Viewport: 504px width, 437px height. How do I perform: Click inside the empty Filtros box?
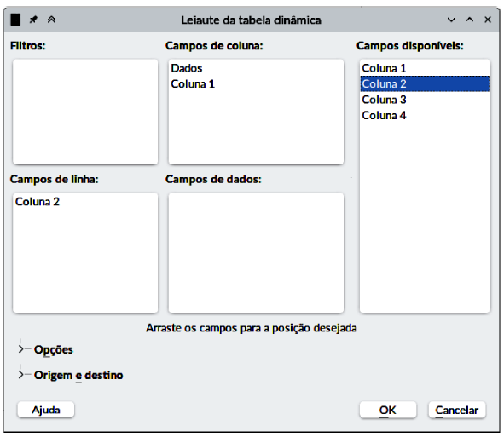[85, 112]
